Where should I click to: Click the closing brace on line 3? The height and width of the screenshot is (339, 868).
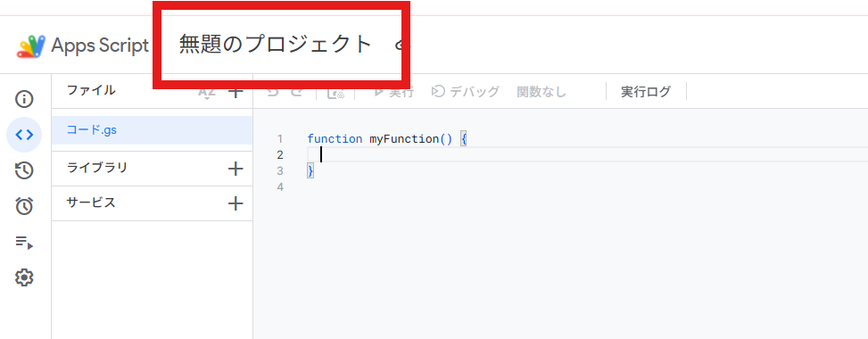pyautogui.click(x=310, y=171)
